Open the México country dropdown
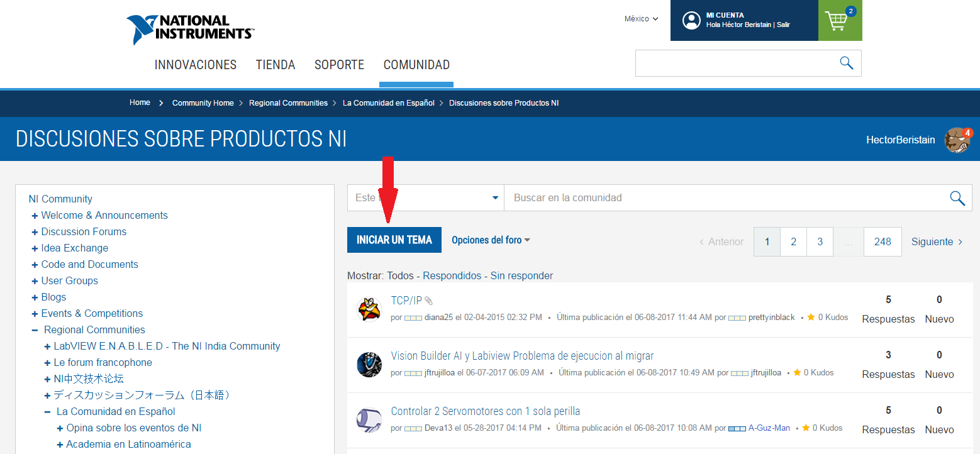This screenshot has width=980, height=454. pyautogui.click(x=641, y=19)
